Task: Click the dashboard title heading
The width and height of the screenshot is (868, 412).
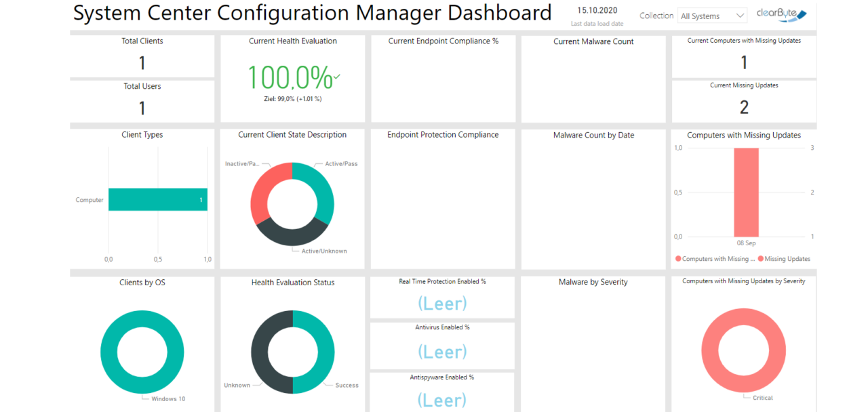Action: pos(313,13)
